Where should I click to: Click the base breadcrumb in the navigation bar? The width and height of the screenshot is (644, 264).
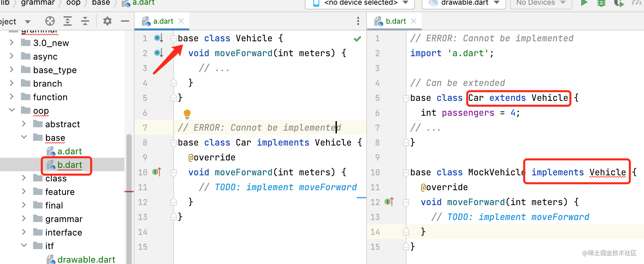pyautogui.click(x=101, y=3)
